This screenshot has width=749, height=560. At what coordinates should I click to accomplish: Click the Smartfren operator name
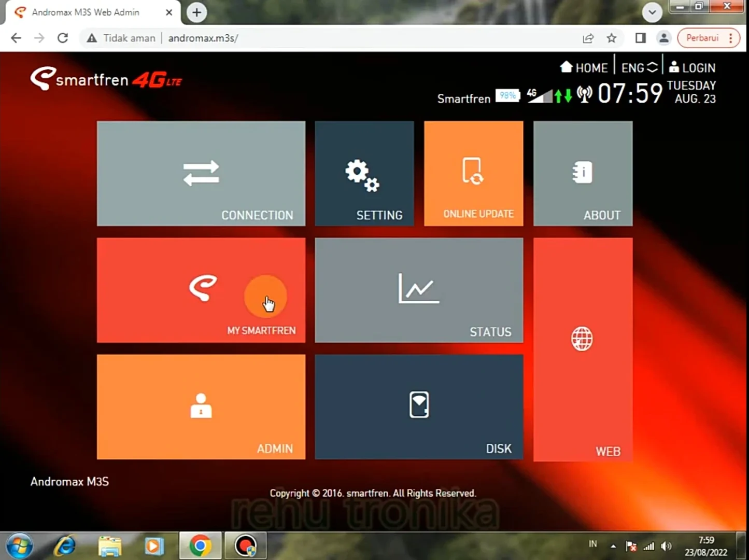(464, 99)
